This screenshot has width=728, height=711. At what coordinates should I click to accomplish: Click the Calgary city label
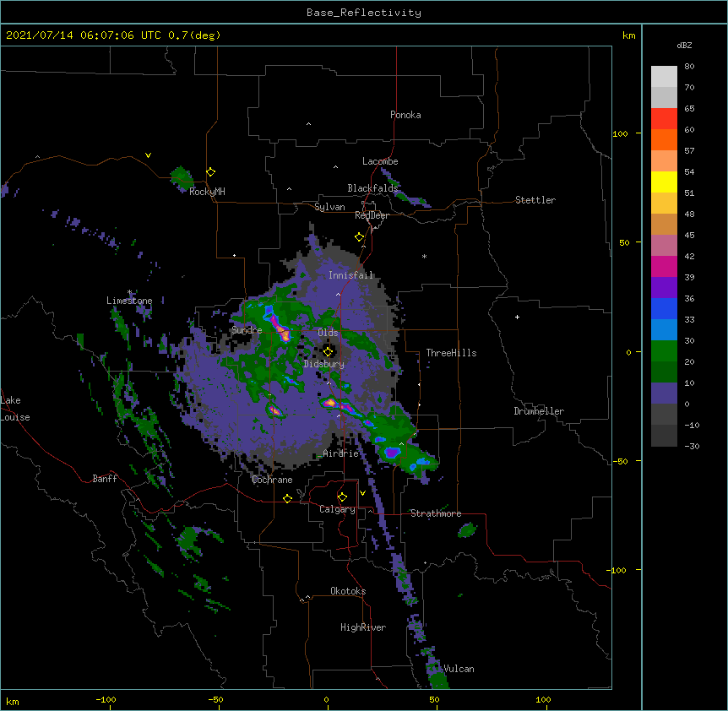click(x=337, y=509)
